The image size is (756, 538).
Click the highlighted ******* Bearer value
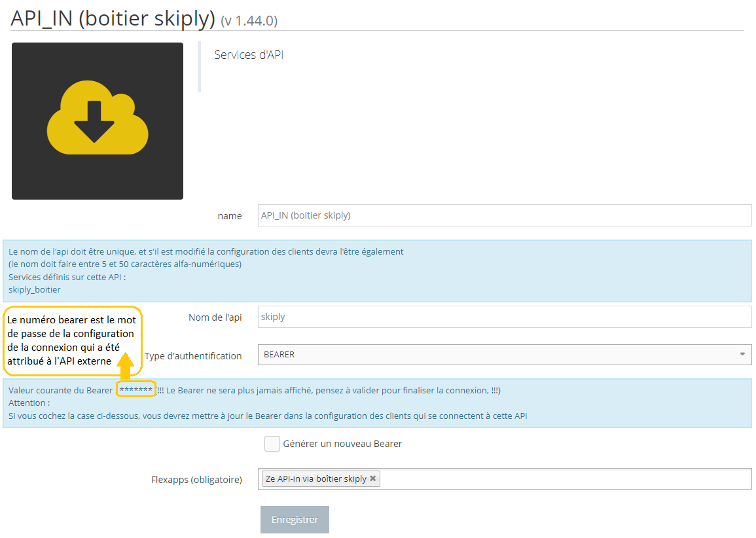point(135,389)
